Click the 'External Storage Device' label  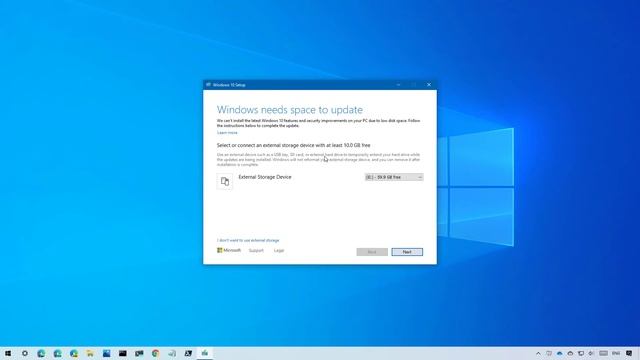[x=265, y=177]
